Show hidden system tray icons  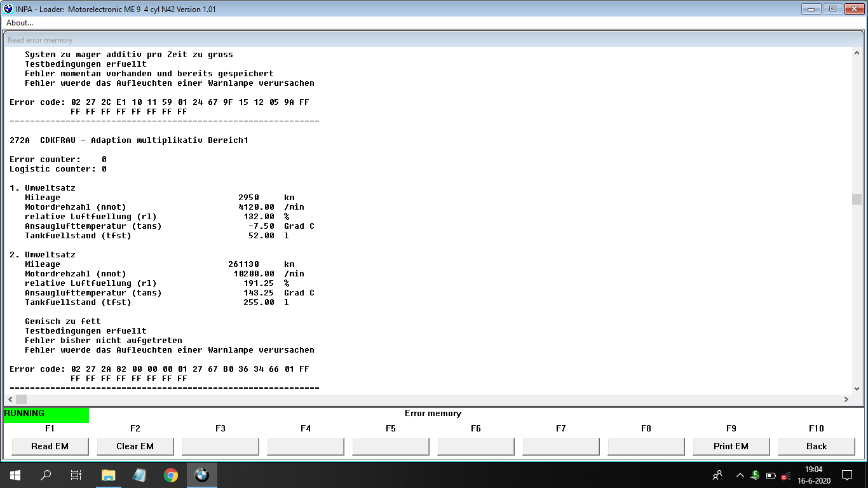(740, 475)
